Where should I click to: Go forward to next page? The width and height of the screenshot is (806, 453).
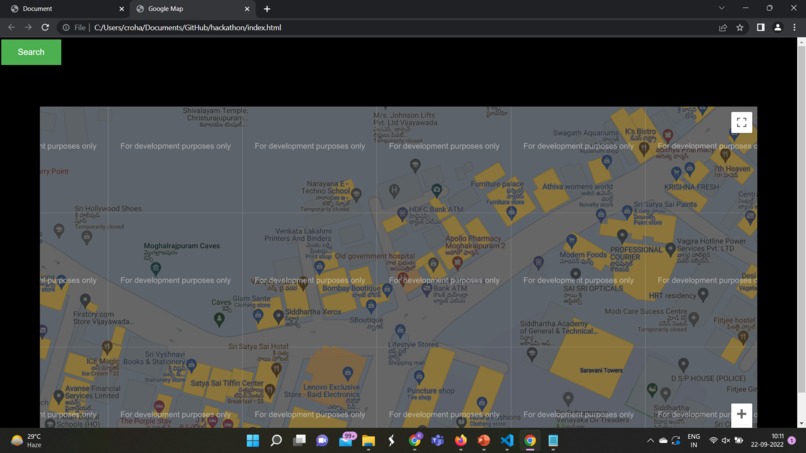click(x=28, y=27)
